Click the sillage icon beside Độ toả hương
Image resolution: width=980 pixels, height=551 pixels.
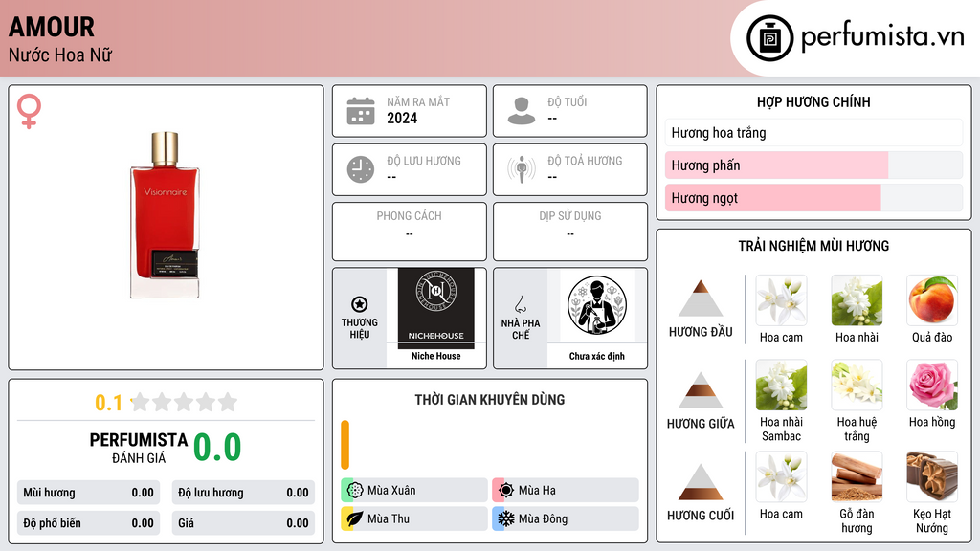point(522,169)
